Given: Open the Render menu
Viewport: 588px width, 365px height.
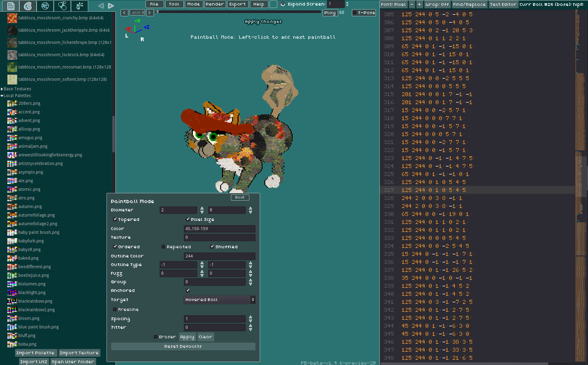Looking at the screenshot, I should point(215,4).
